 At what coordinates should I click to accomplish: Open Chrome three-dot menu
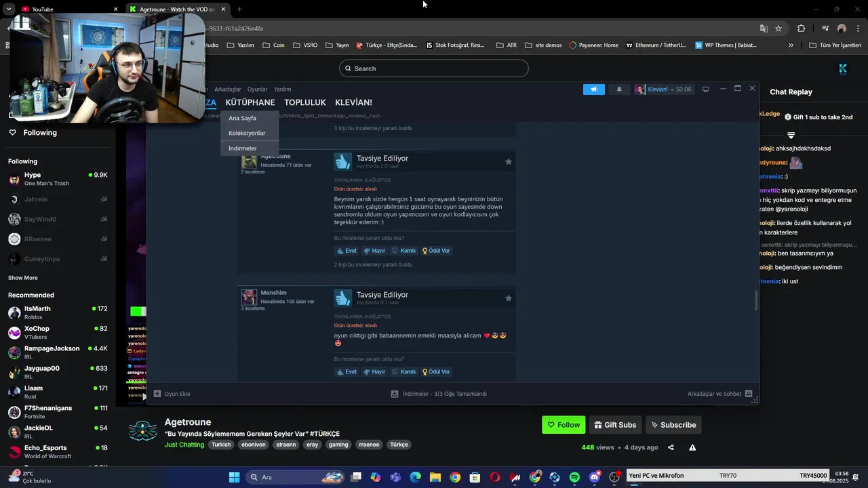click(x=858, y=28)
